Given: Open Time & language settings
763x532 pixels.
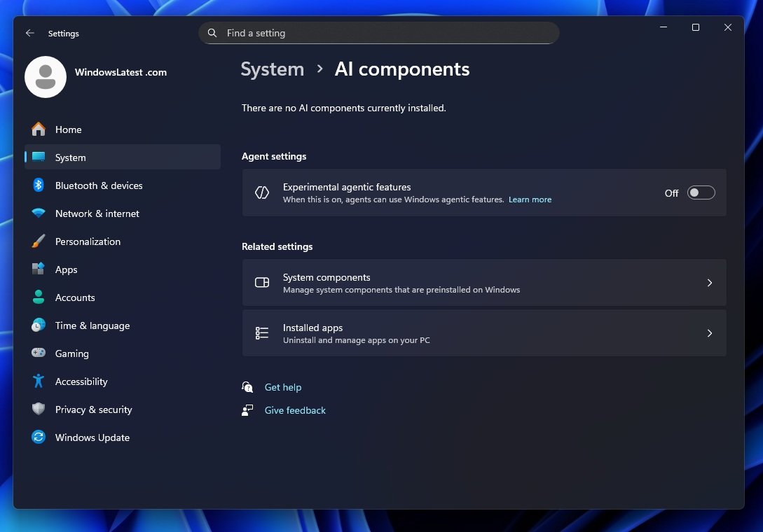Looking at the screenshot, I should [92, 325].
